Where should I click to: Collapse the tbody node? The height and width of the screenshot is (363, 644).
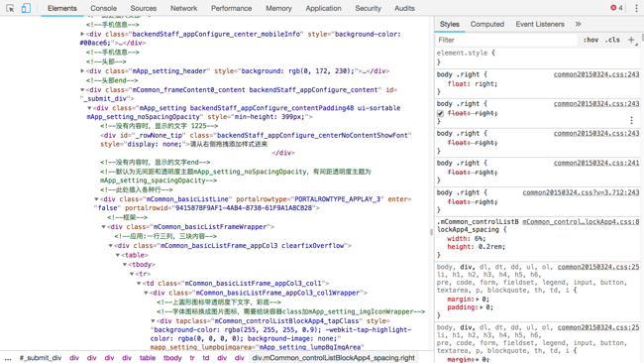click(x=125, y=265)
